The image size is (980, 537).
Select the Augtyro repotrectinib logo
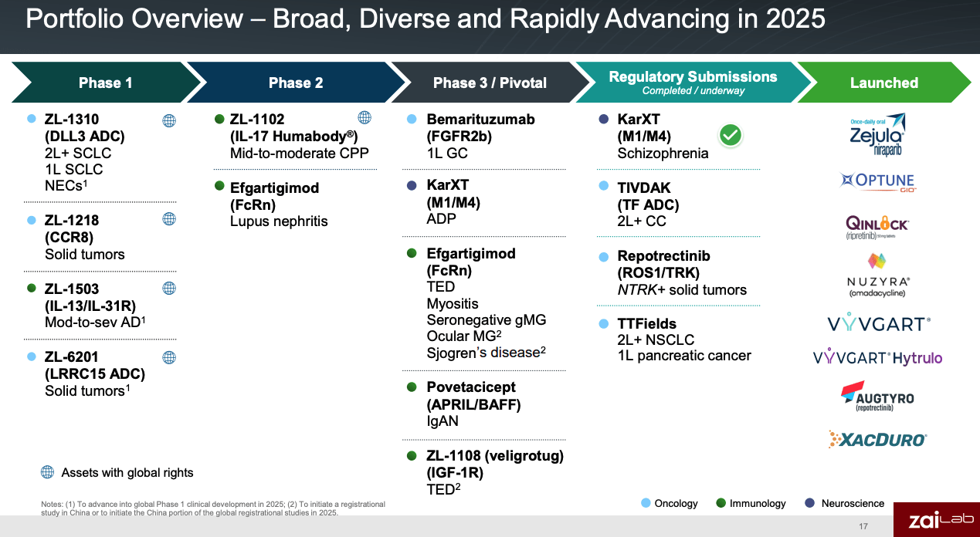pos(878,397)
